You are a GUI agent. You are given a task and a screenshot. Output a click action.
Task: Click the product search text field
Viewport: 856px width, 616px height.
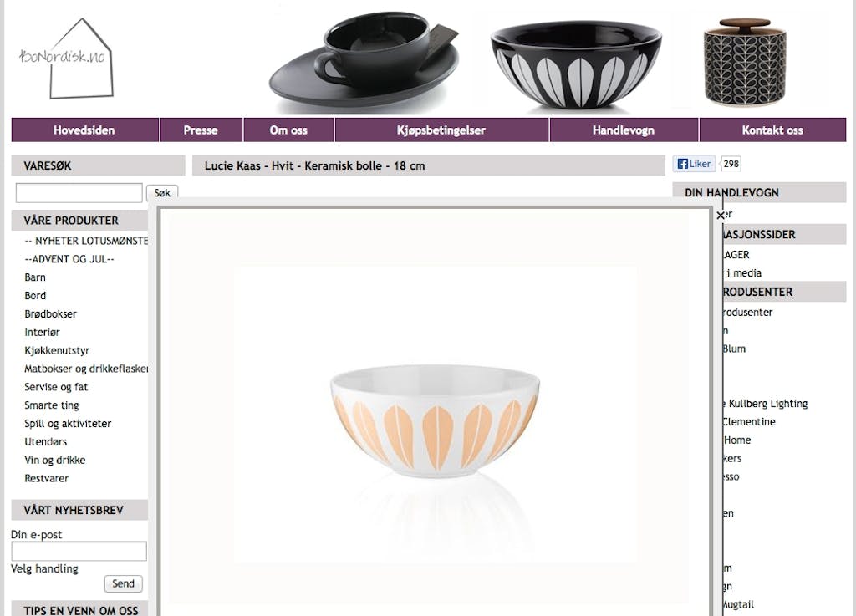pos(79,192)
